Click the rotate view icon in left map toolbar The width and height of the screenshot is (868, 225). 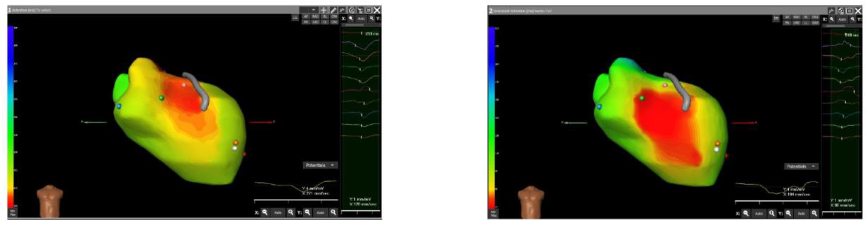(352, 10)
